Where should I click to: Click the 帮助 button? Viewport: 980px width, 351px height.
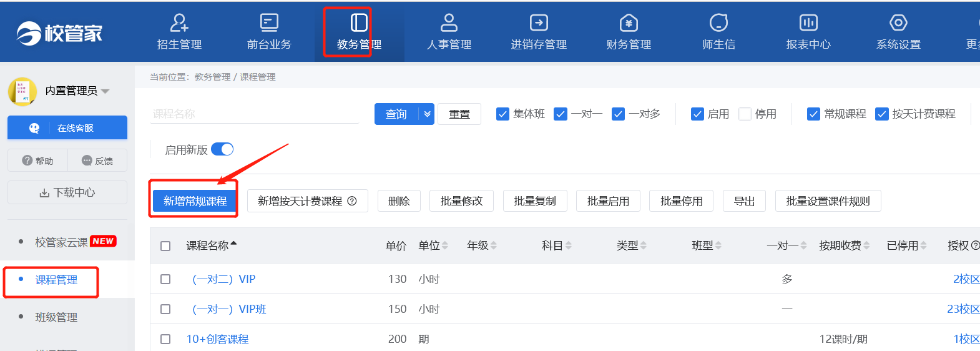click(x=37, y=161)
